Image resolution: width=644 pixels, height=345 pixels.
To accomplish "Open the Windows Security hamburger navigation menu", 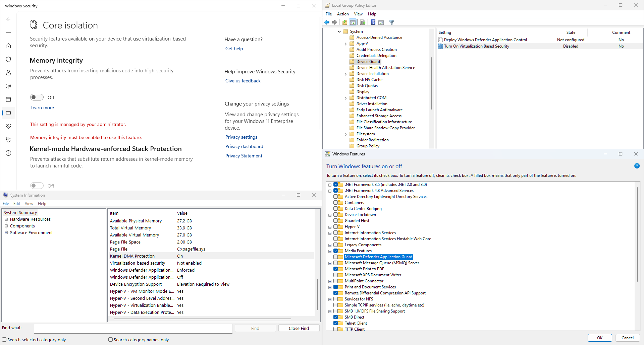I will (8, 32).
